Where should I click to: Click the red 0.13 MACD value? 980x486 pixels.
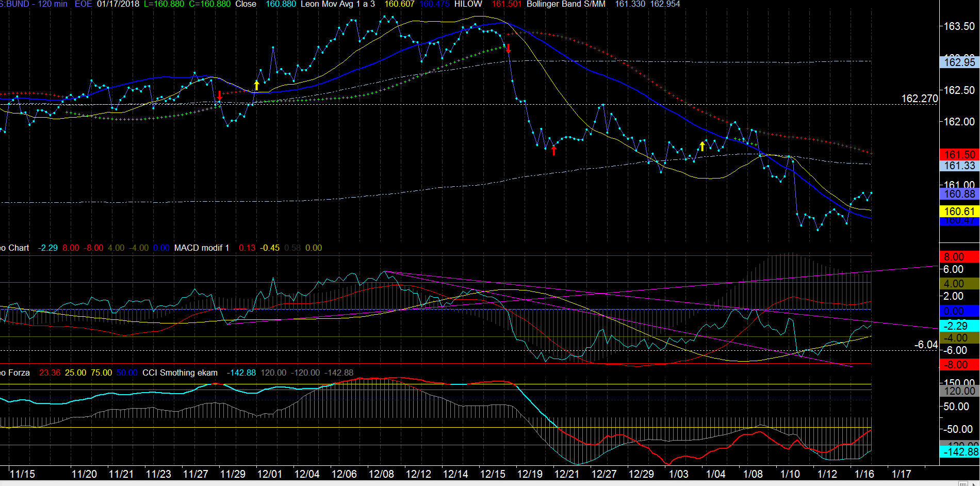[247, 248]
